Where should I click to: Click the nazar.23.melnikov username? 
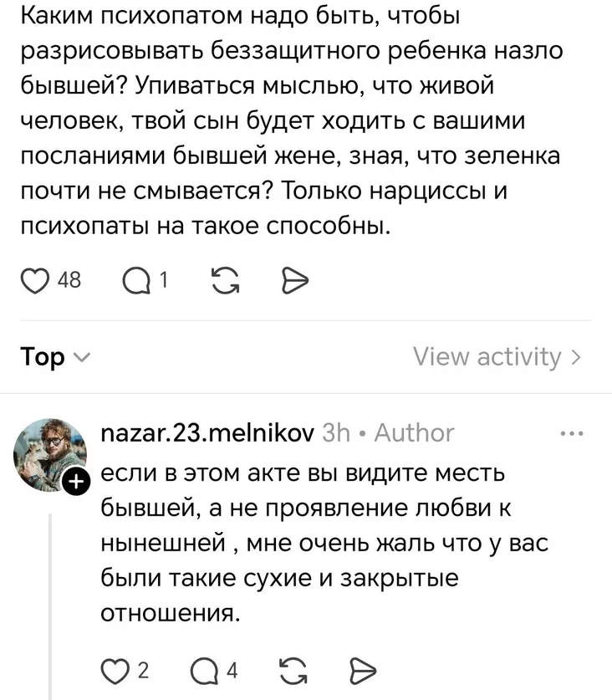pyautogui.click(x=207, y=433)
